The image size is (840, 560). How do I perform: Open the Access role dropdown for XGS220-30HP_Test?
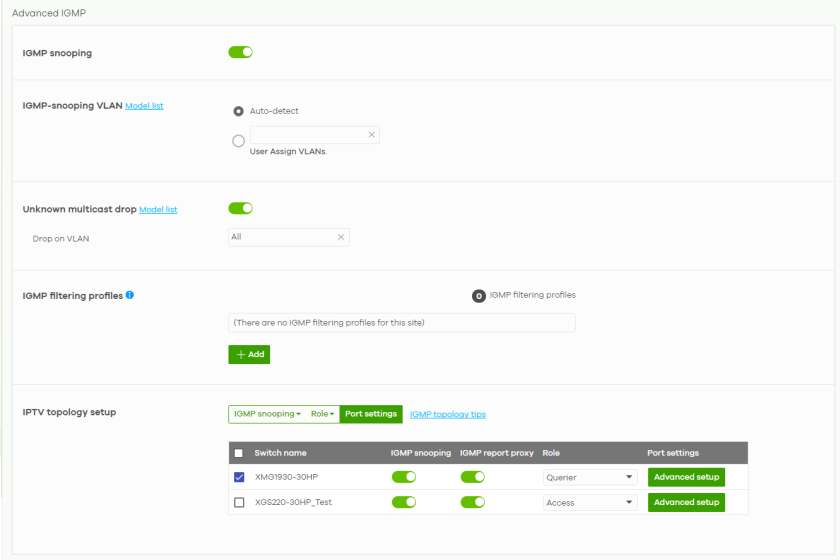click(x=590, y=502)
